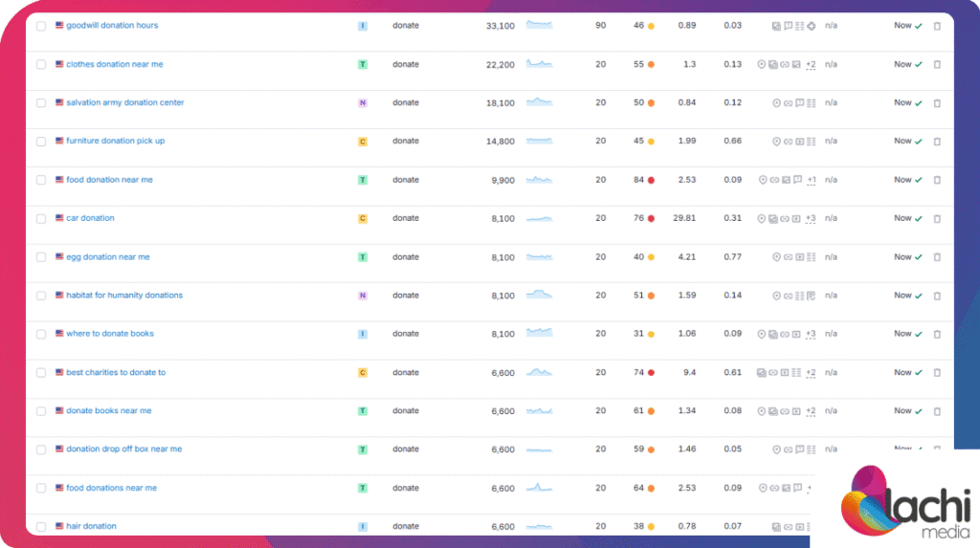Click the trend sparkline for 'clothes donation near me'

click(x=539, y=64)
